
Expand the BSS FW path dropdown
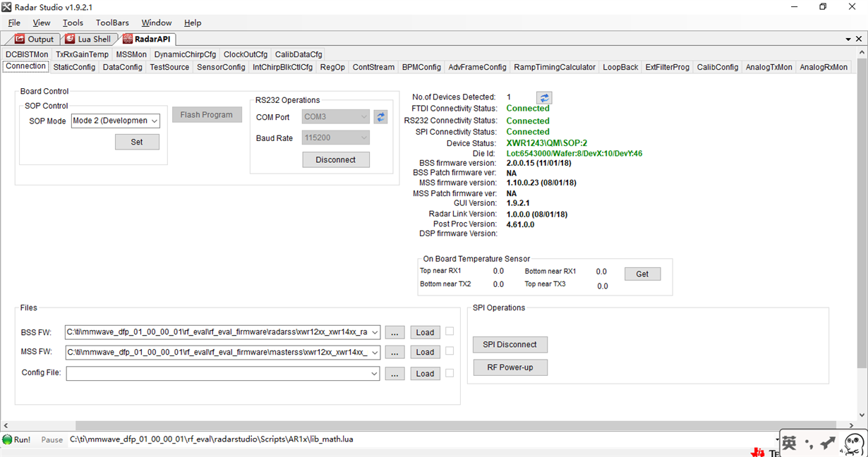click(374, 332)
